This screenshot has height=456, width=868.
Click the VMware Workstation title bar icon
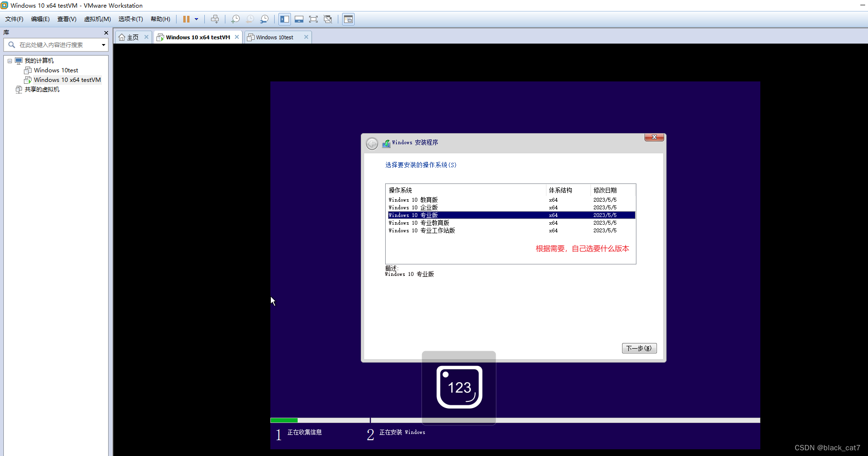pyautogui.click(x=4, y=5)
